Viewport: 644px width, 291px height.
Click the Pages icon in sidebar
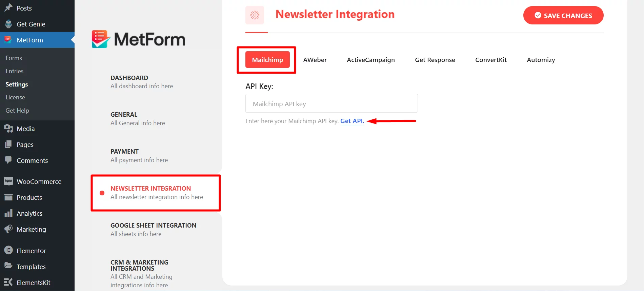[x=8, y=144]
